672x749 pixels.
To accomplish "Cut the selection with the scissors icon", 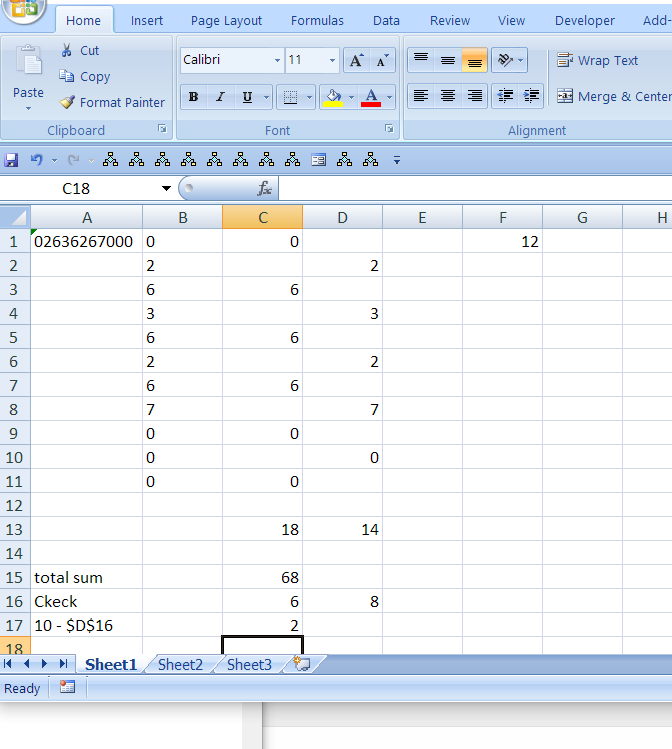I will tap(67, 51).
